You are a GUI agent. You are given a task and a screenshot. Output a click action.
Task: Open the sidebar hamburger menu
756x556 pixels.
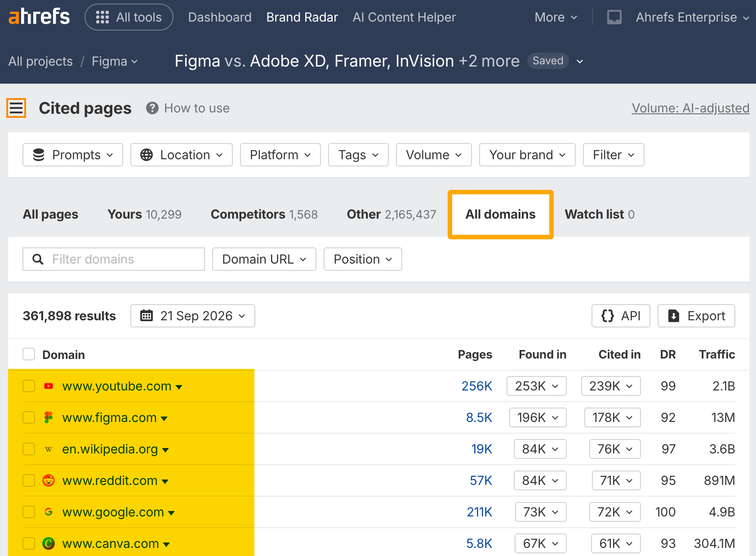[x=16, y=108]
